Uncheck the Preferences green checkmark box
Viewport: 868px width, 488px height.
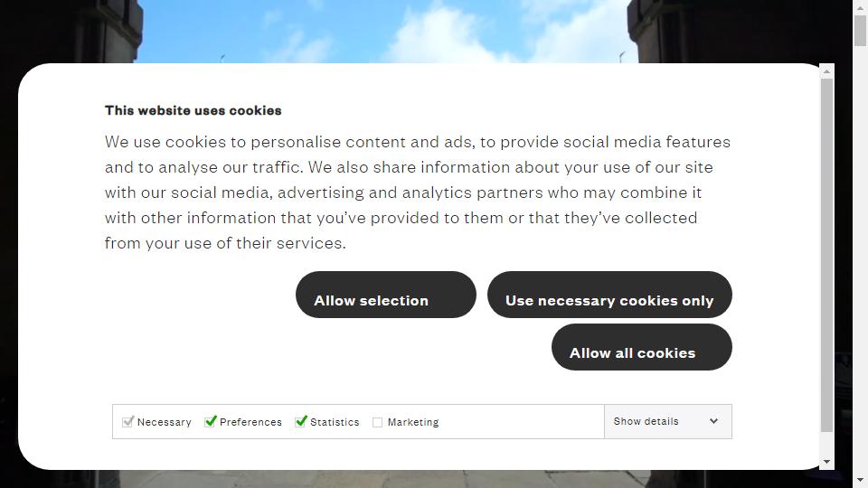coord(210,422)
